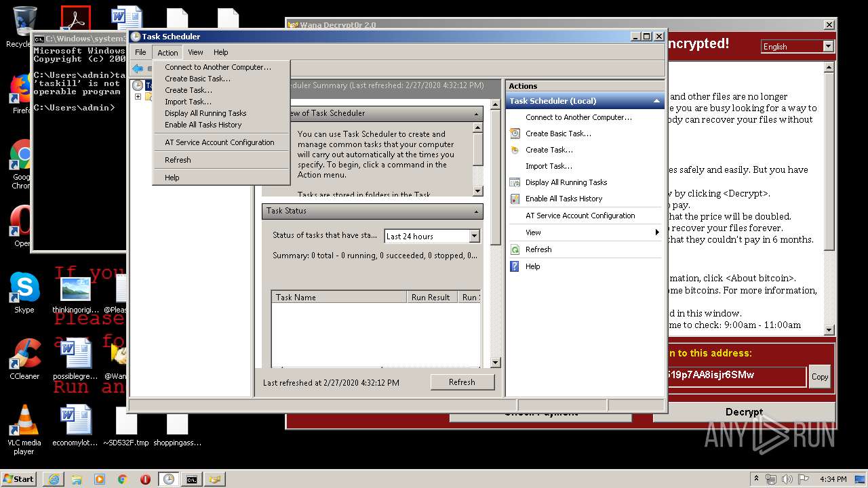Choose Enable All Tasks History in Action menu
This screenshot has height=488, width=868.
(x=222, y=125)
